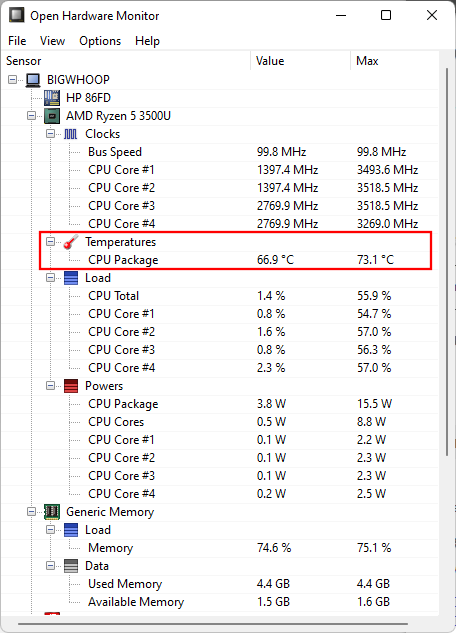Open the View menu
This screenshot has width=456, height=633.
click(52, 41)
